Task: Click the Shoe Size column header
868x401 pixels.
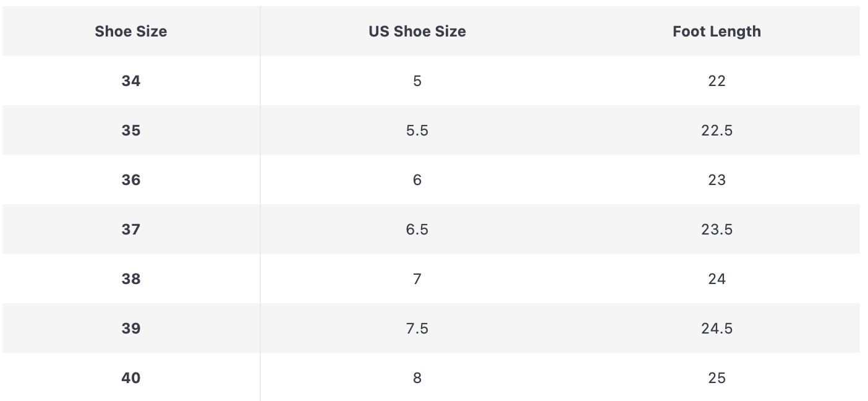Action: (130, 32)
